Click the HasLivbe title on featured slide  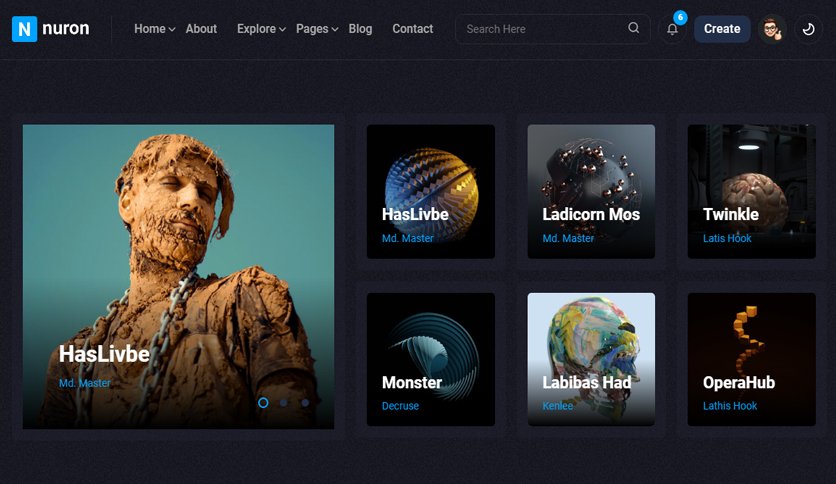tap(104, 354)
